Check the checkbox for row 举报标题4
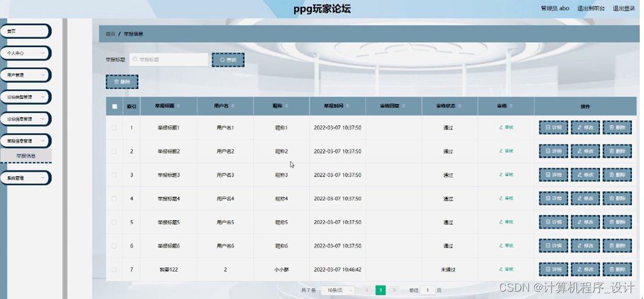The image size is (644, 299). 114,198
